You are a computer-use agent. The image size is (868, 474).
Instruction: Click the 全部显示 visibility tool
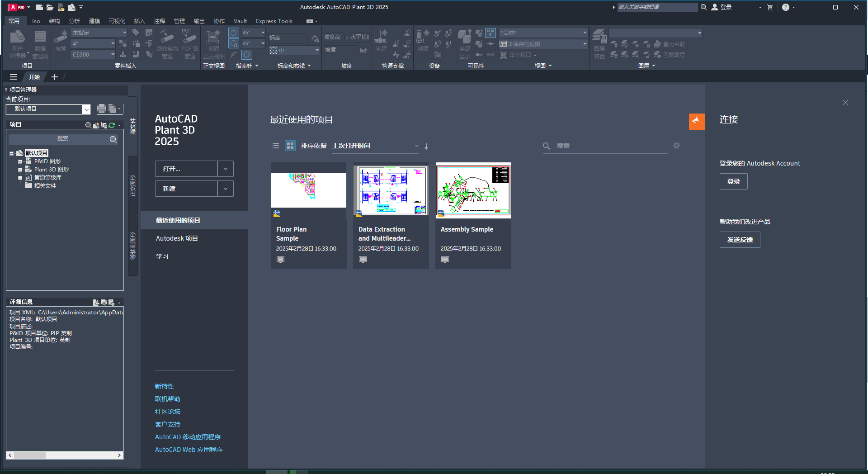tap(465, 44)
